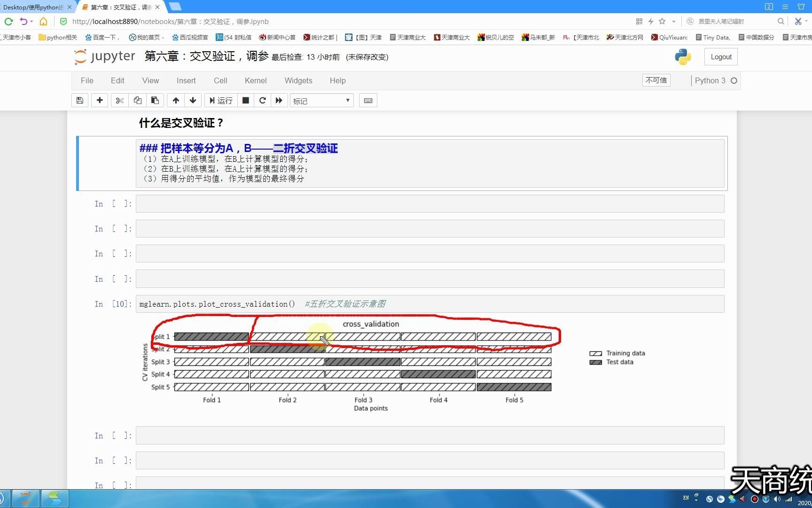812x508 pixels.
Task: Click the browser extensions grid icon
Action: pyautogui.click(x=639, y=21)
